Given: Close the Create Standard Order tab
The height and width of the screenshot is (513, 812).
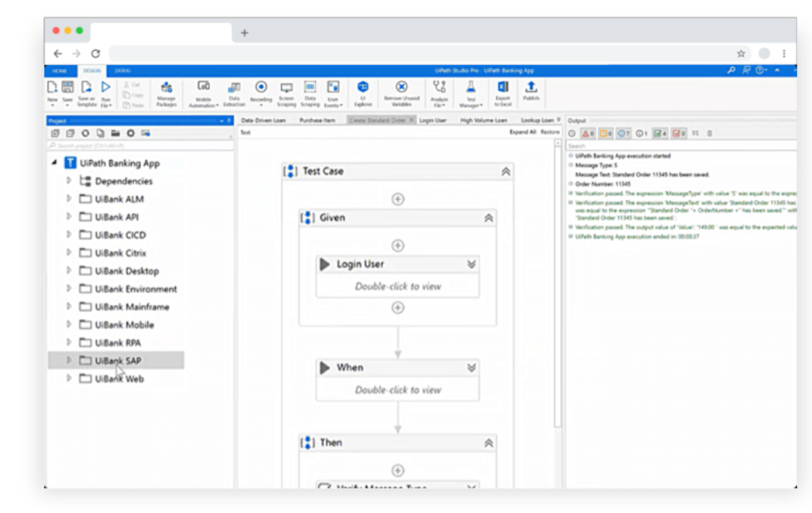Looking at the screenshot, I should 412,120.
